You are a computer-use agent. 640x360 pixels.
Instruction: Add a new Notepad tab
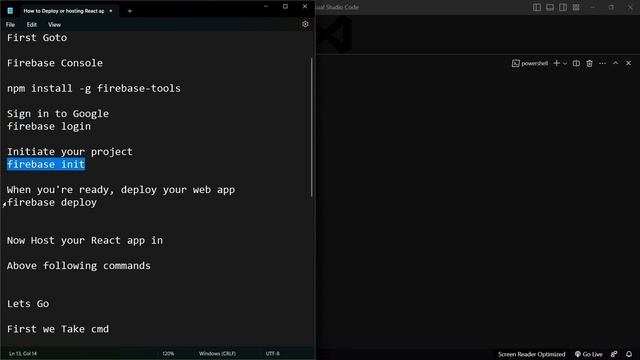click(130, 11)
